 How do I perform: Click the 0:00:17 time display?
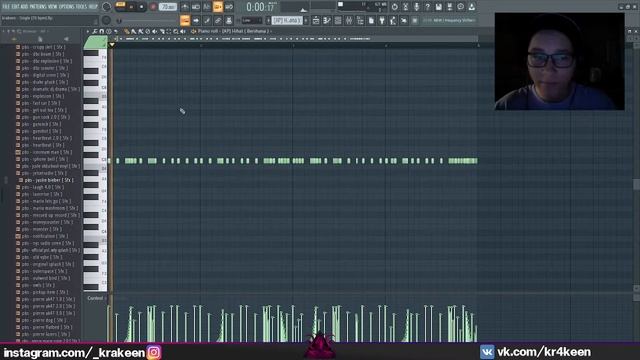(261, 7)
